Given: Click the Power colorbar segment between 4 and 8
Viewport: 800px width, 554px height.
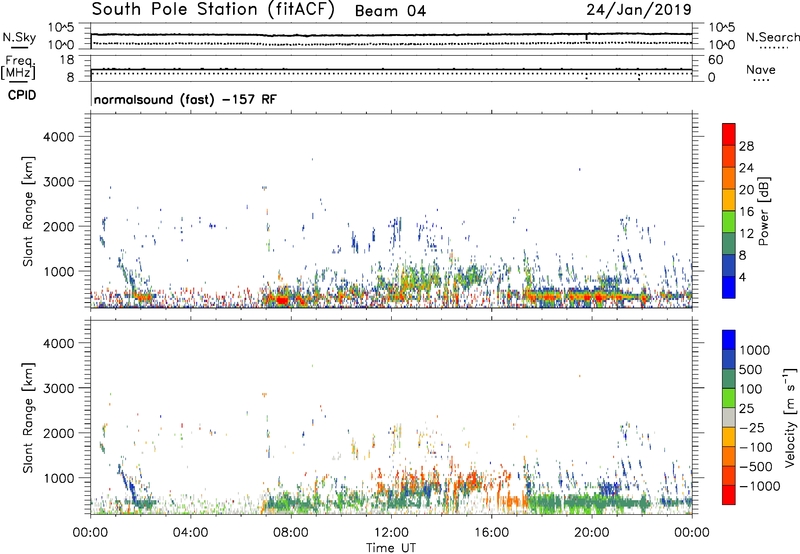Looking at the screenshot, I should point(729,265).
